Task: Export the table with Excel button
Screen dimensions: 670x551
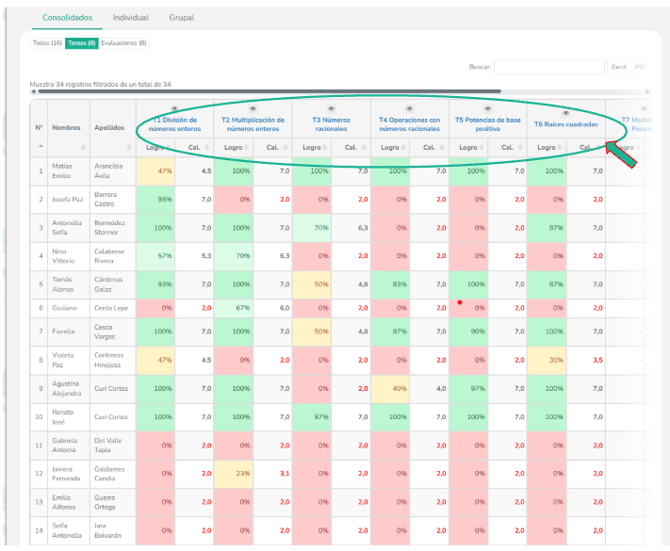Action: tap(619, 67)
